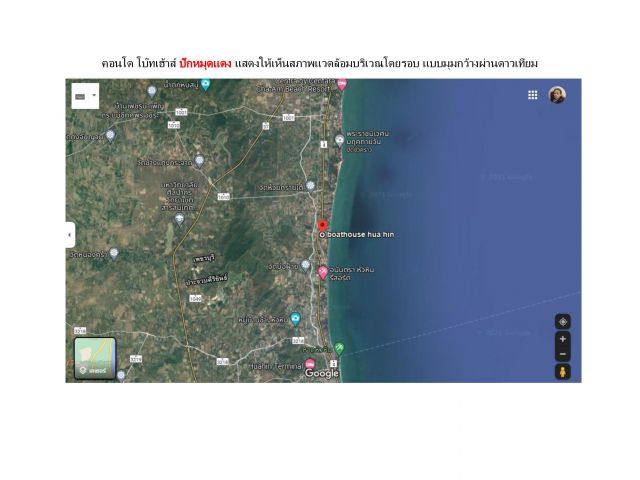
Task: Open the pink hotel pin for Cha-Am Beach Resort
Action: pos(342,84)
